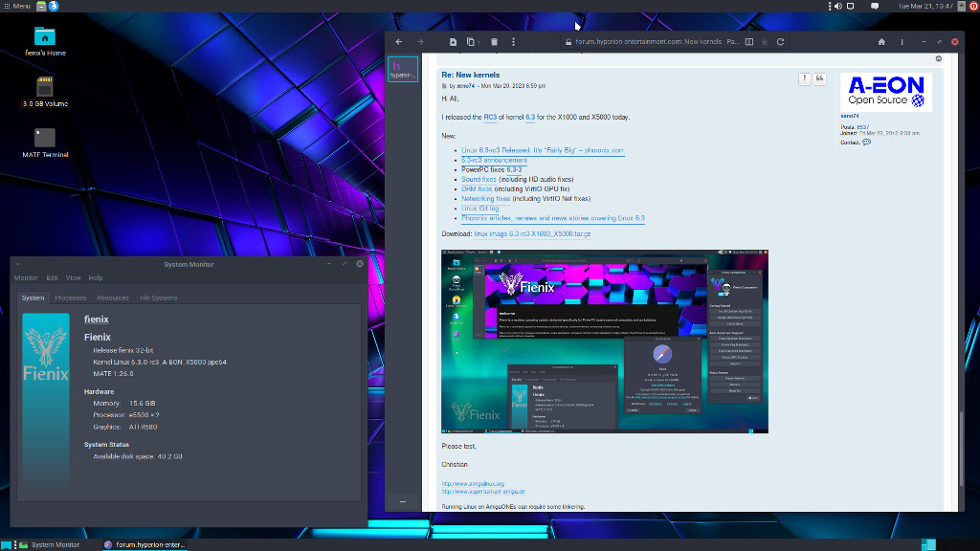Screen dimensions: 980x551
Task: Reload the forum page
Action: (781, 42)
